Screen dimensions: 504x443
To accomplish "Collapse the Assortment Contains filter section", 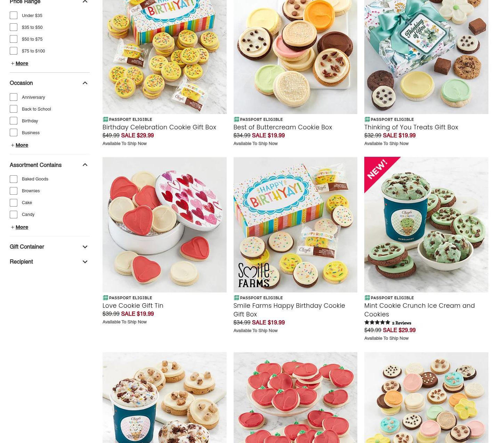I will [x=85, y=165].
